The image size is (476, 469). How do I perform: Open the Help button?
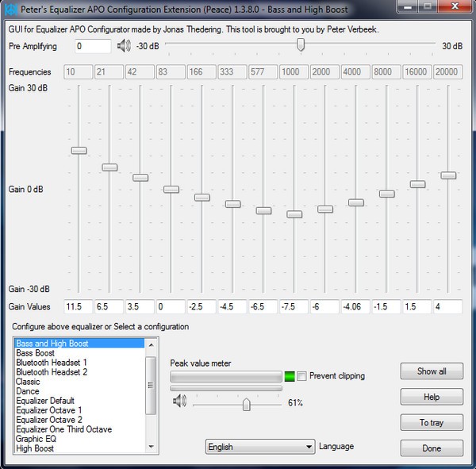(x=432, y=397)
